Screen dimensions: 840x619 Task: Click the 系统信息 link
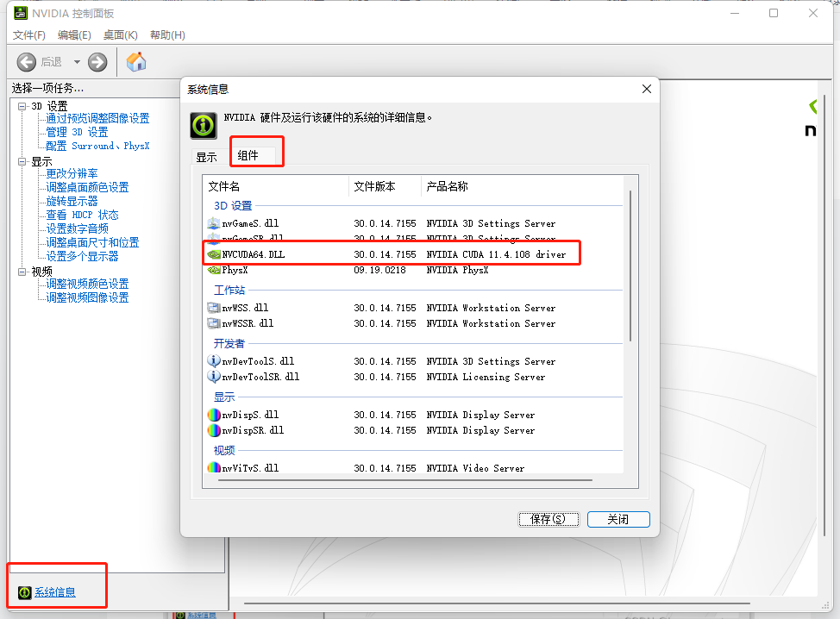coord(55,592)
